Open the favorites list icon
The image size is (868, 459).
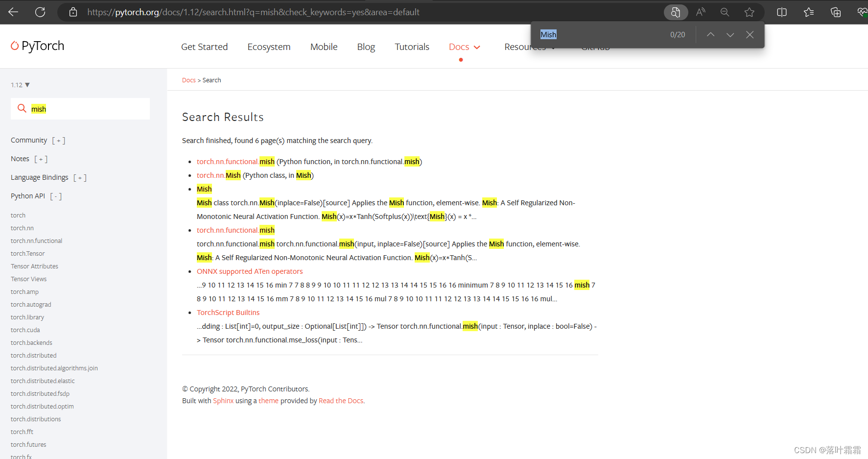point(808,12)
